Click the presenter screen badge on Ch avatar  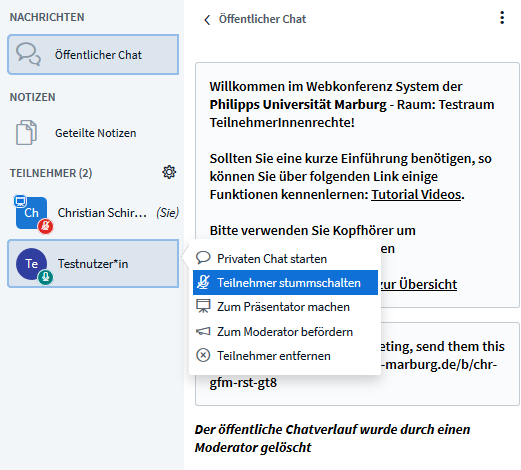click(x=20, y=201)
